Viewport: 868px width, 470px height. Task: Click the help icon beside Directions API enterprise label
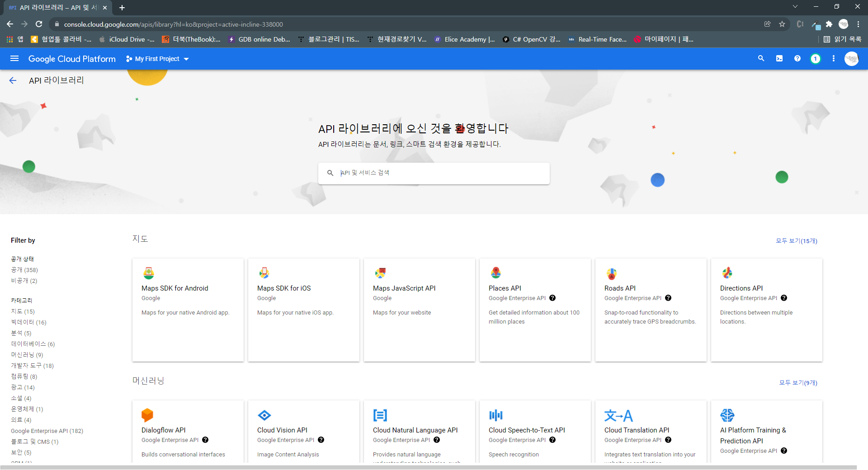(x=784, y=298)
